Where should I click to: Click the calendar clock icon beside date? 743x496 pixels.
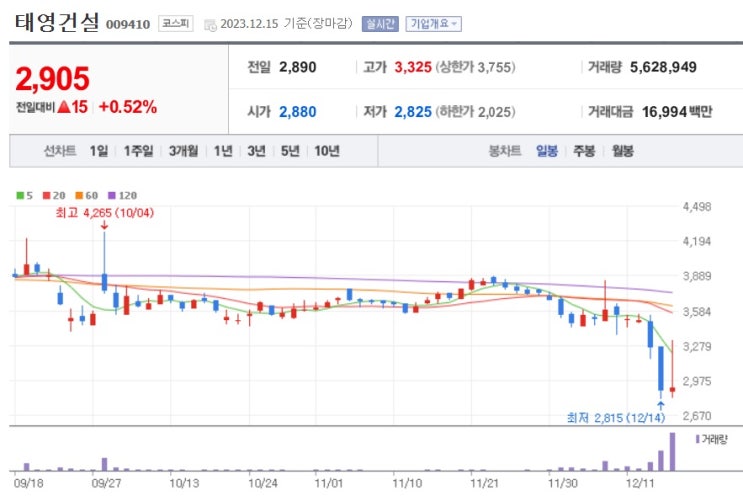click(210, 25)
